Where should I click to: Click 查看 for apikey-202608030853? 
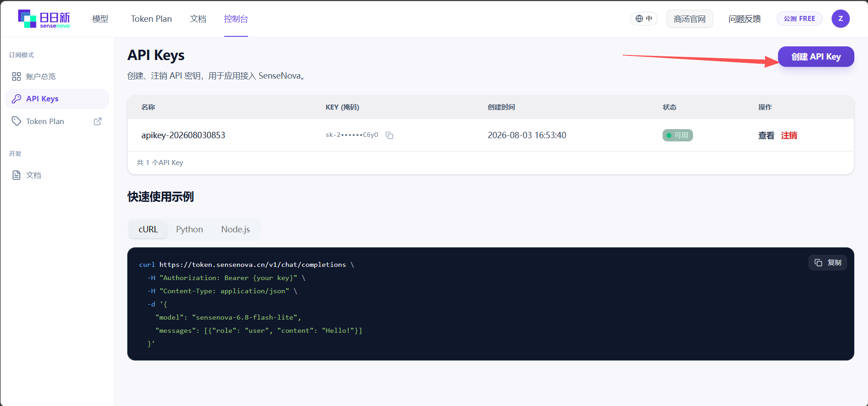(x=766, y=135)
